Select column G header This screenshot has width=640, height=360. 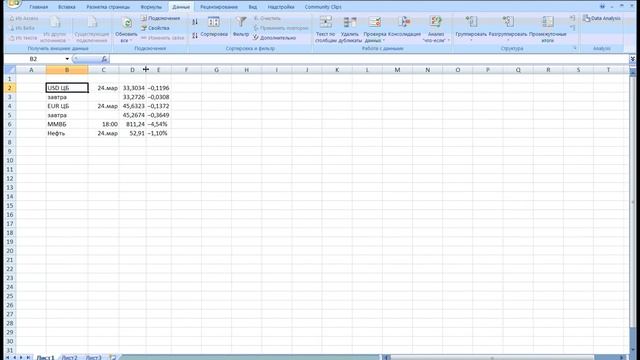coord(216,70)
